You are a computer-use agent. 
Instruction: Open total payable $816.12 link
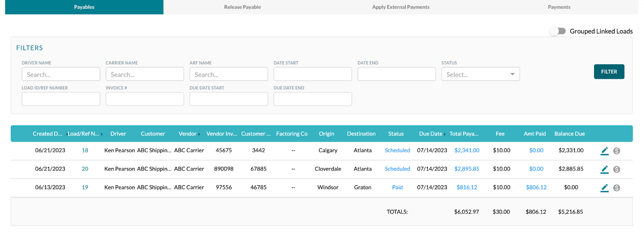tap(467, 187)
